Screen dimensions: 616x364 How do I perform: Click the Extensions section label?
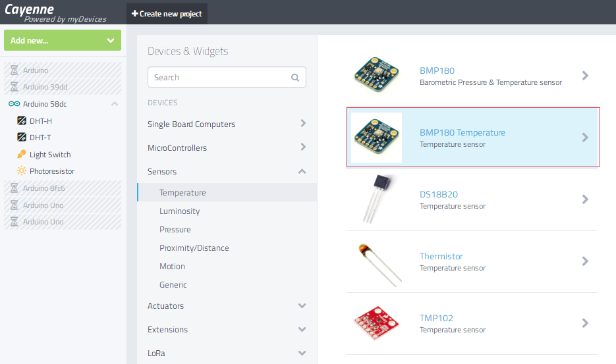point(167,330)
